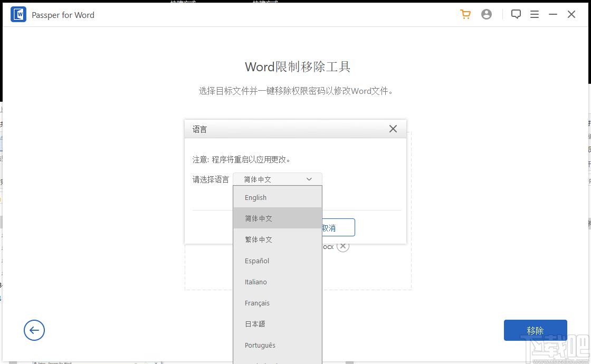Viewport: 591px width, 364px height.
Task: Open the hamburger menu icon
Action: pos(535,14)
